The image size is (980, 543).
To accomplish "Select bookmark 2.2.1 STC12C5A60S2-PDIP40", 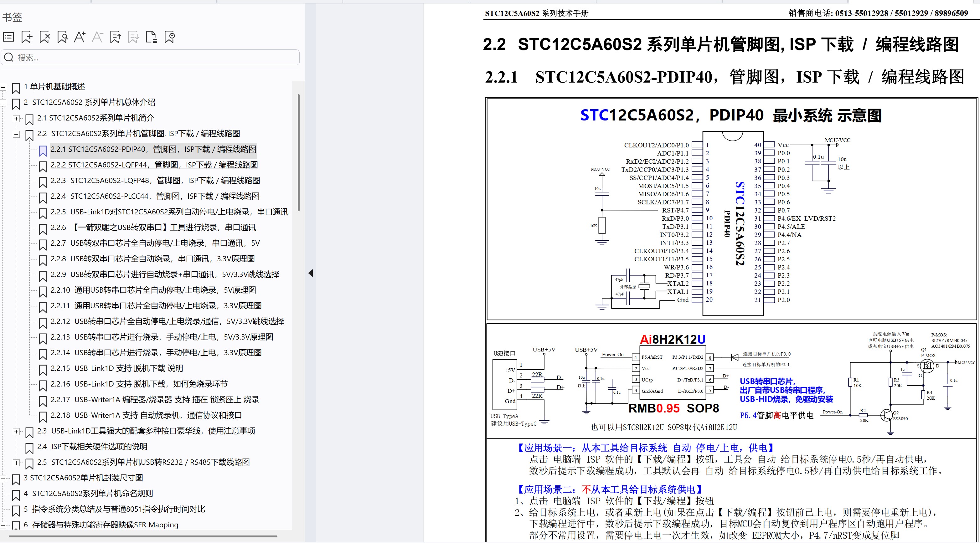I will [153, 149].
